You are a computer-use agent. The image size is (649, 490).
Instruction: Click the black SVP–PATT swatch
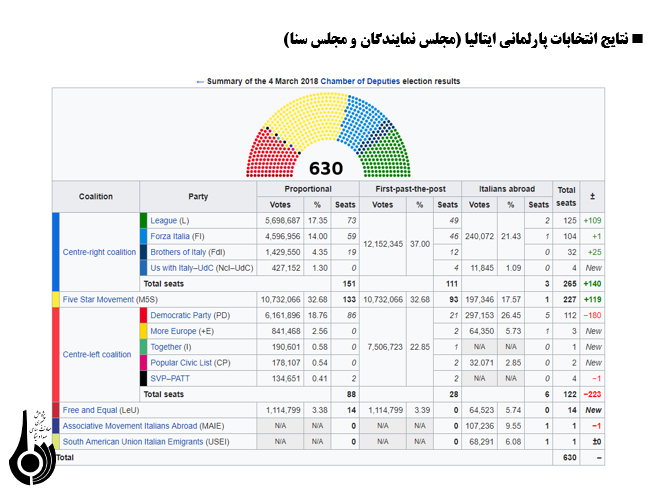(143, 378)
